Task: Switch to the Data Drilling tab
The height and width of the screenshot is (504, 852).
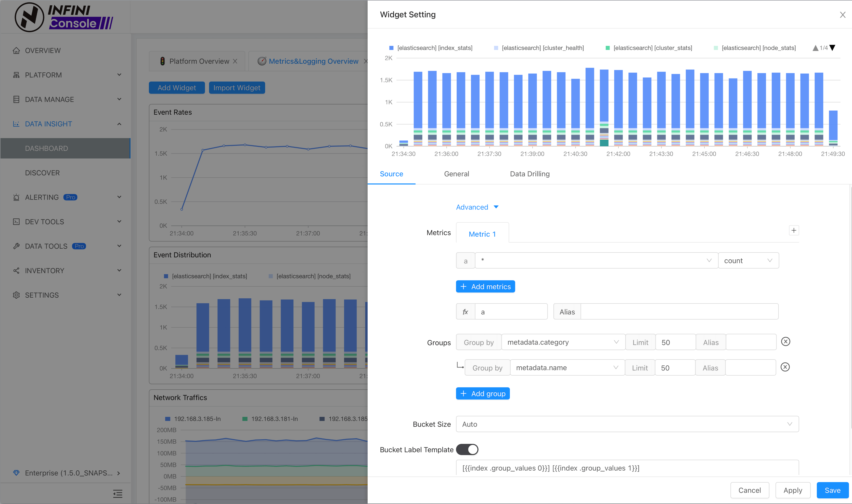Action: (x=530, y=174)
